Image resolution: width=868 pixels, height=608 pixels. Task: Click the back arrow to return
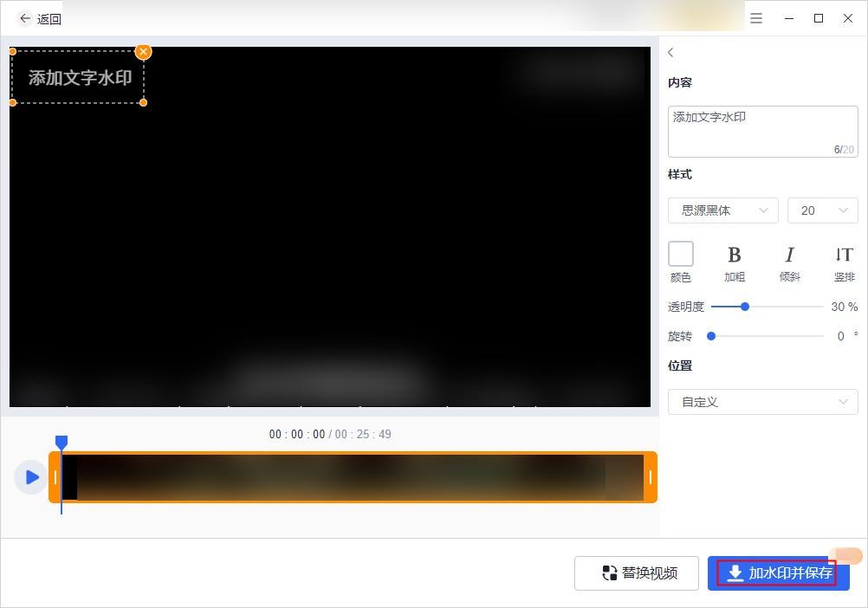tap(25, 18)
